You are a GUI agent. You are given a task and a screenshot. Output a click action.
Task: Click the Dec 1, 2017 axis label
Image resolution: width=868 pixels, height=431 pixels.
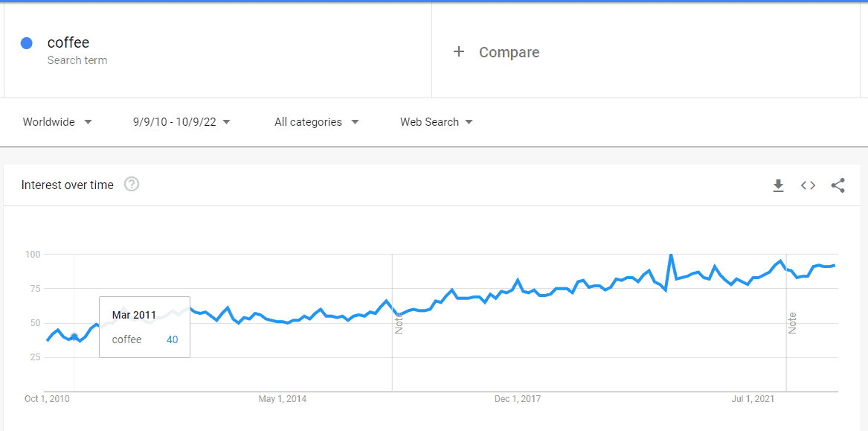(x=518, y=399)
